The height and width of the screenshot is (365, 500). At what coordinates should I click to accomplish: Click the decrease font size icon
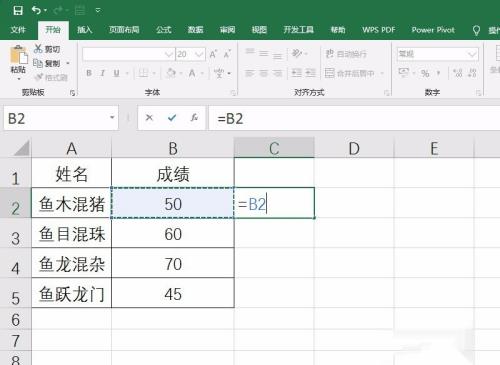click(227, 54)
